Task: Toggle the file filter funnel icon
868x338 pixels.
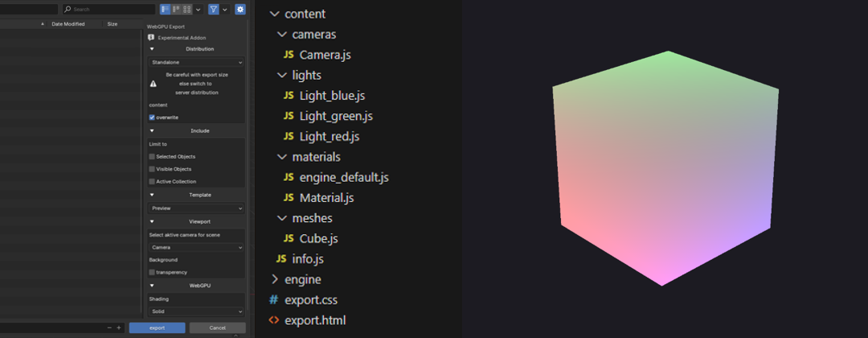Action: tap(214, 10)
